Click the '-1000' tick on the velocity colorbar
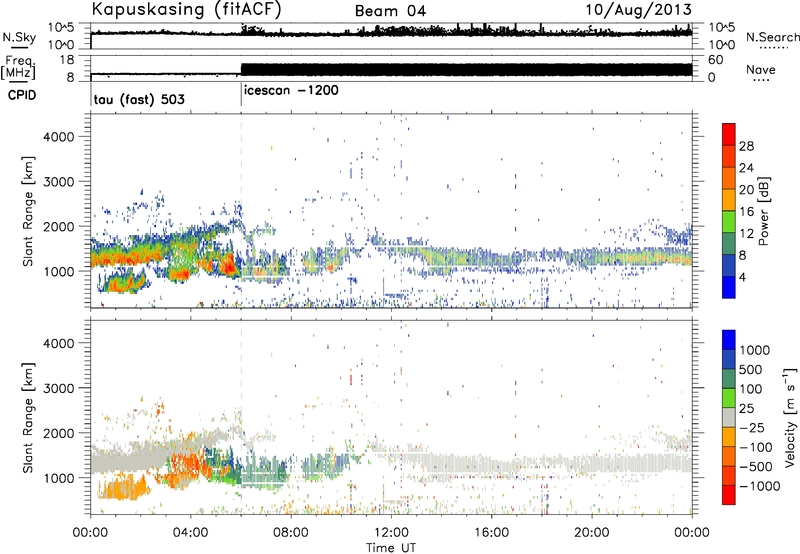Image resolution: width=800 pixels, height=554 pixels. pyautogui.click(x=760, y=486)
